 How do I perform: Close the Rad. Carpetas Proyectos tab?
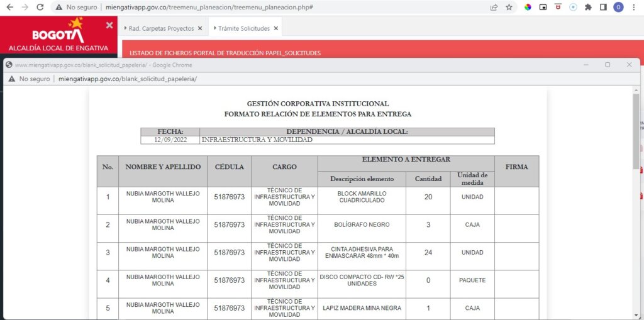point(200,28)
